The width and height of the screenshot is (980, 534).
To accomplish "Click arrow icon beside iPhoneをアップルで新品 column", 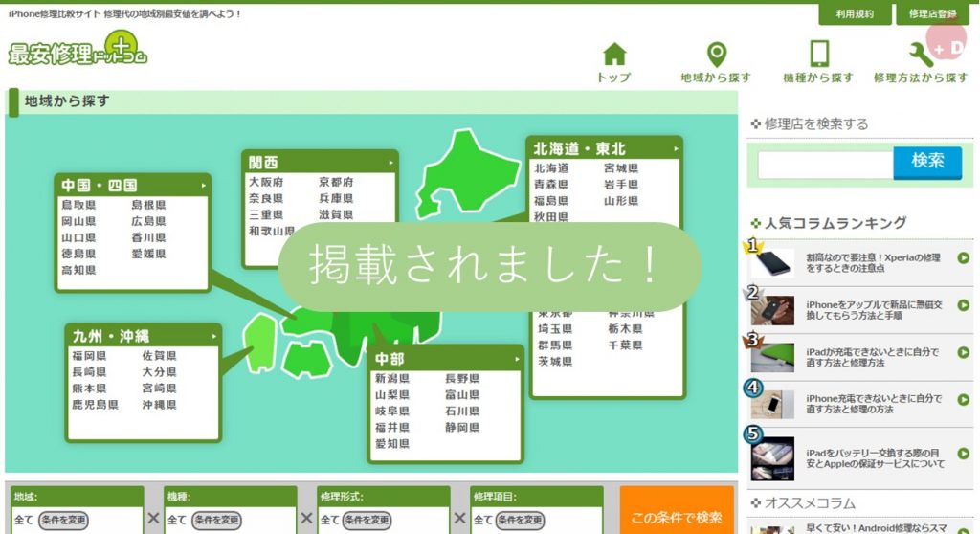I will tap(963, 305).
